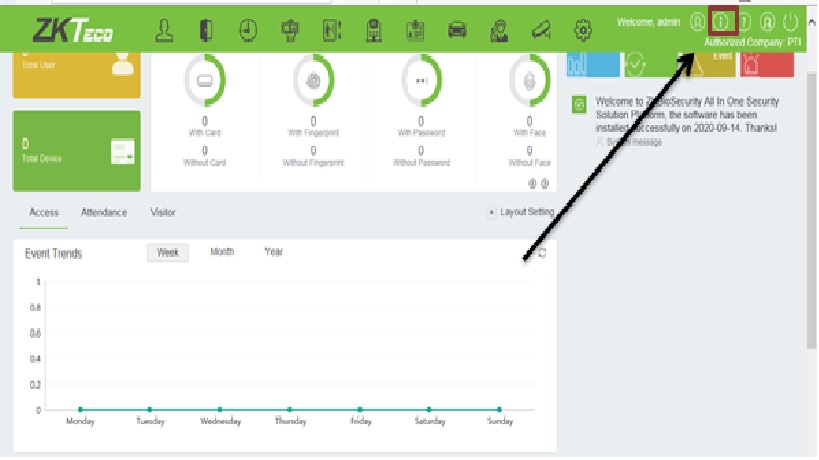Click the highlighted About info icon
Image resolution: width=819 pixels, height=460 pixels.
coord(722,21)
